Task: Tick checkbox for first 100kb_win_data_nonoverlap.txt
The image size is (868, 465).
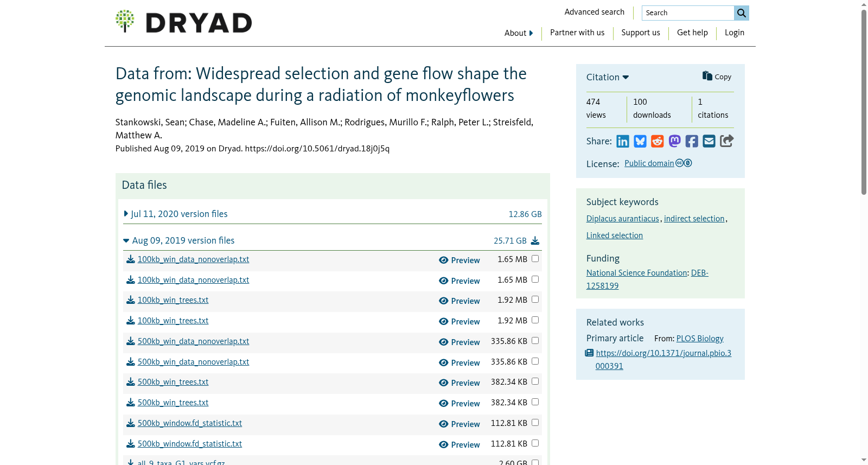Action: pyautogui.click(x=535, y=259)
